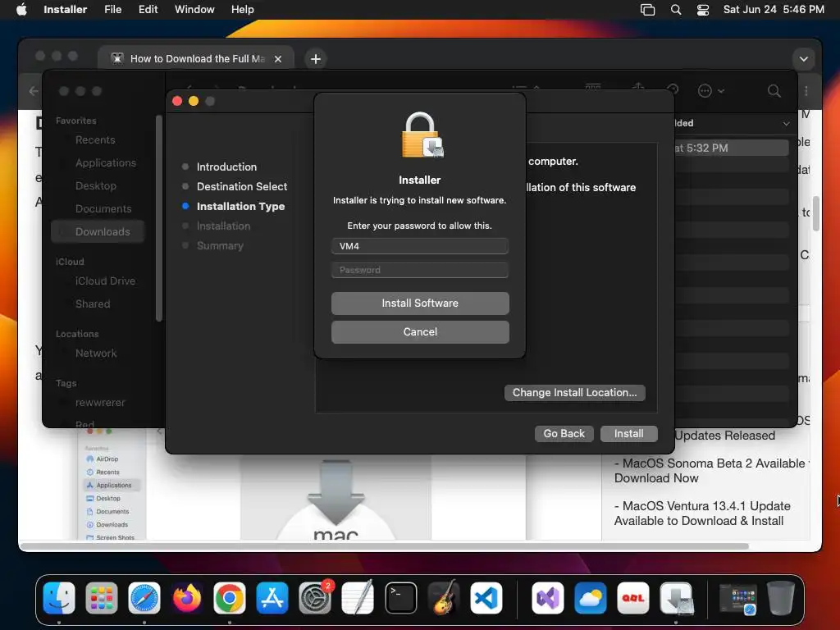This screenshot has width=840, height=630.
Task: Open GarageBand from the Dock
Action: (x=444, y=597)
